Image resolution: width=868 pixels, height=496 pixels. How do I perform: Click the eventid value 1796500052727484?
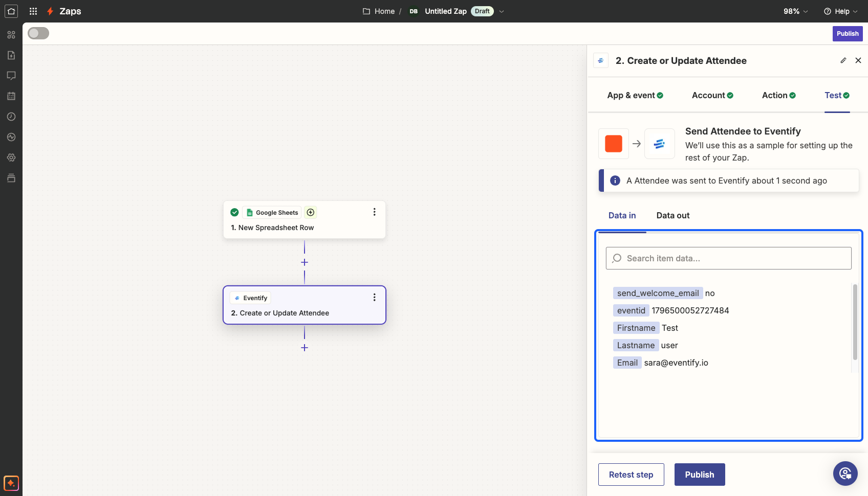point(690,310)
